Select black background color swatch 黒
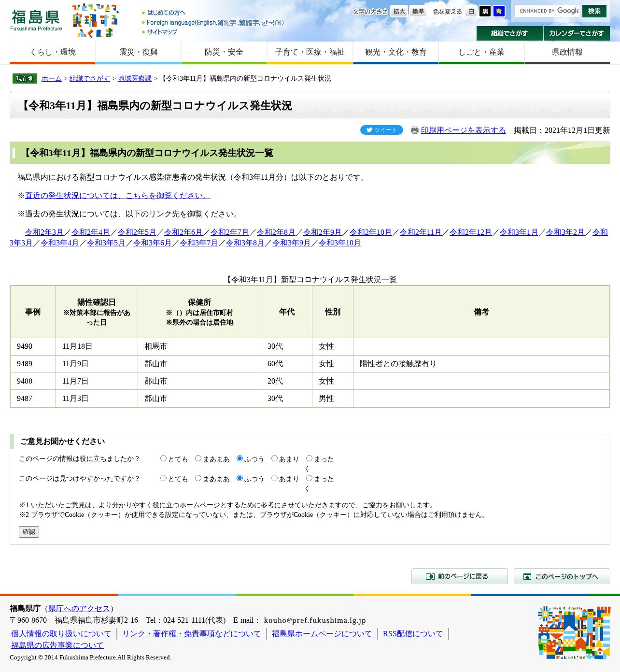 [485, 11]
